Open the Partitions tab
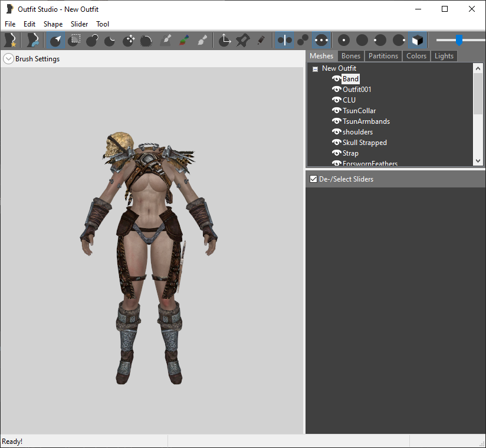Viewport: 486px width, 448px height. (x=383, y=56)
